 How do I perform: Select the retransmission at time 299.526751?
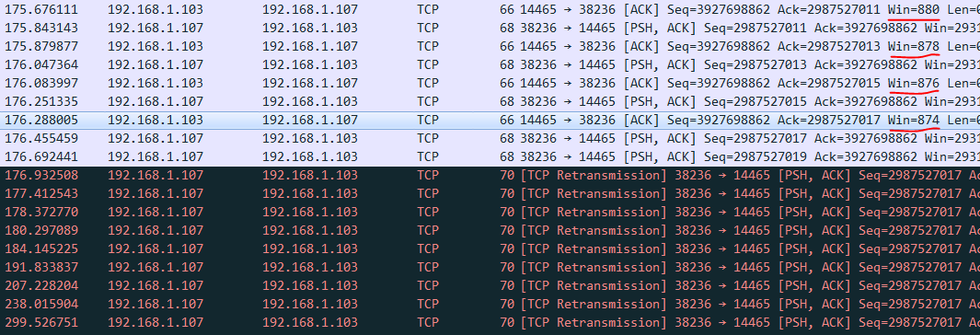490,322
